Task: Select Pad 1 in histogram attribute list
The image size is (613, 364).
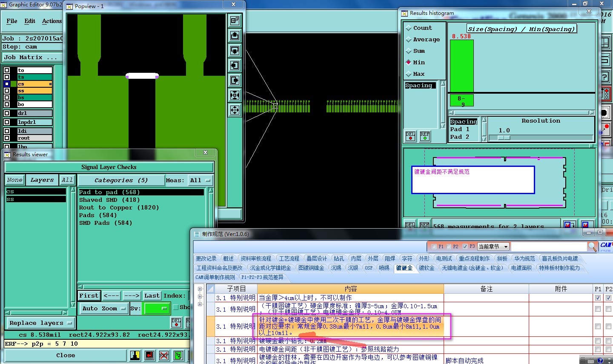Action: coord(460,129)
